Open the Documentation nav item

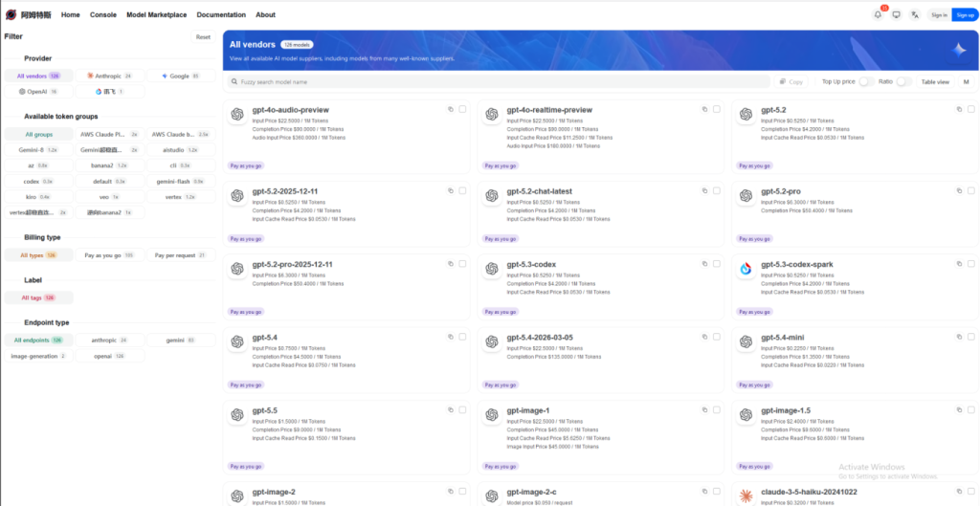(x=221, y=15)
